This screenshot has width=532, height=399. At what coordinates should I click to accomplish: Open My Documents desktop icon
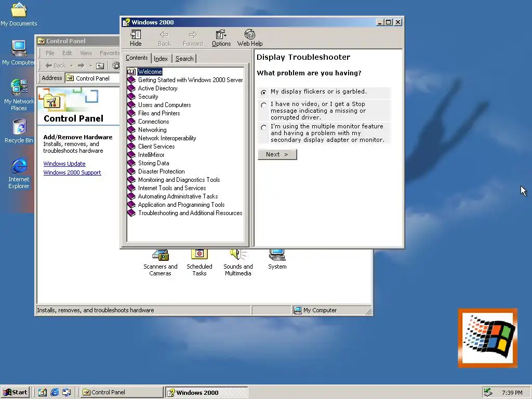pos(19,14)
